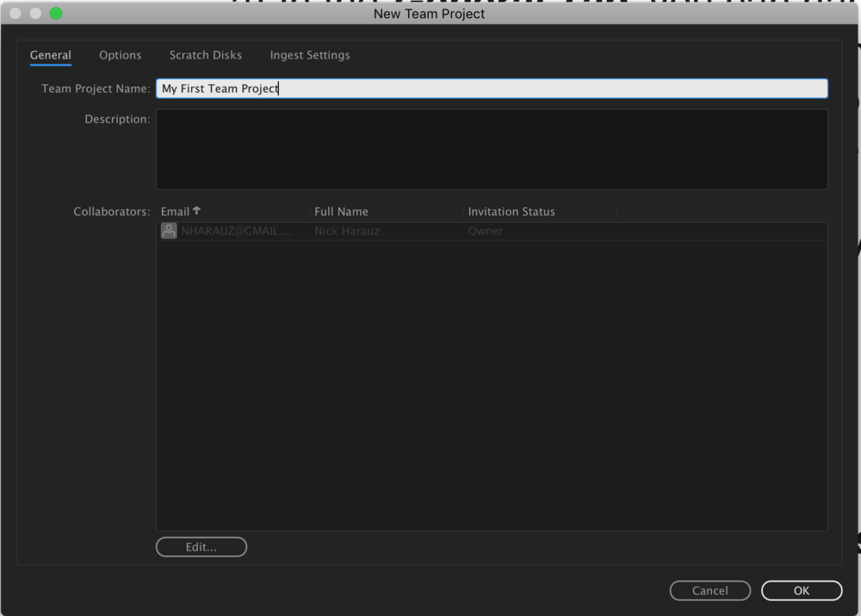This screenshot has height=616, width=861.
Task: Click the Email column header
Action: click(x=175, y=211)
